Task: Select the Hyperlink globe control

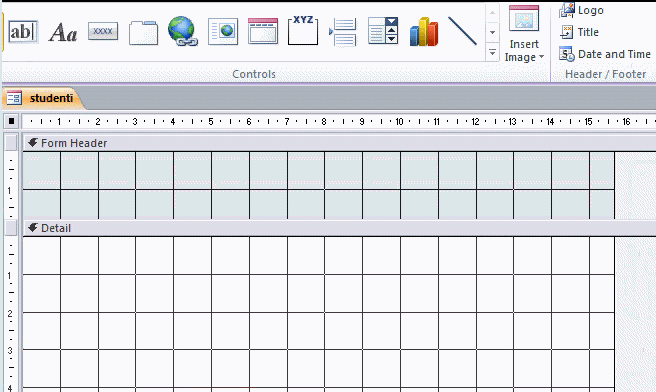Action: click(182, 31)
